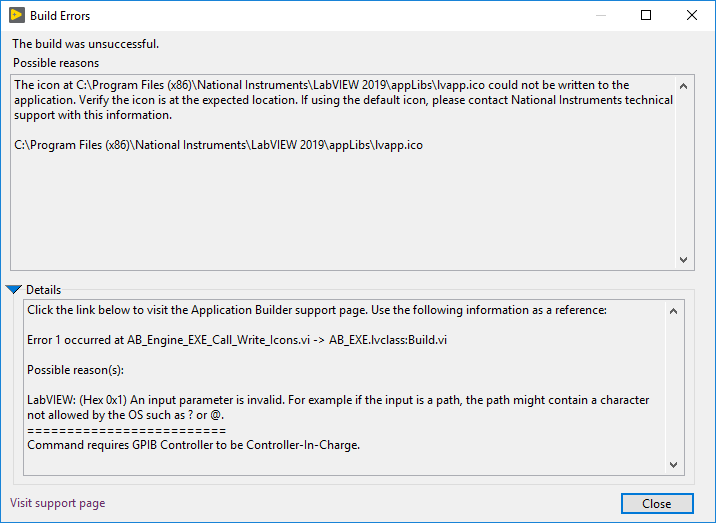Close the window with the title bar X

pyautogui.click(x=692, y=15)
